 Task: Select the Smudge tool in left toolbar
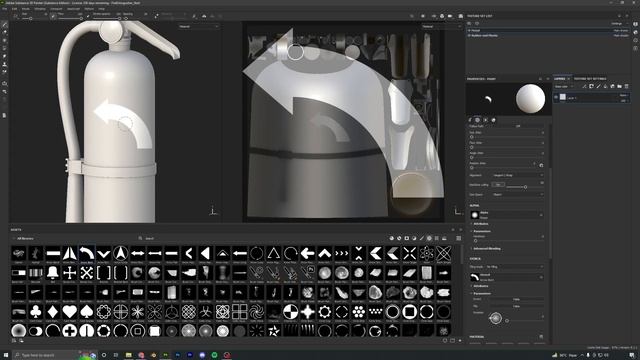pyautogui.click(x=5, y=56)
